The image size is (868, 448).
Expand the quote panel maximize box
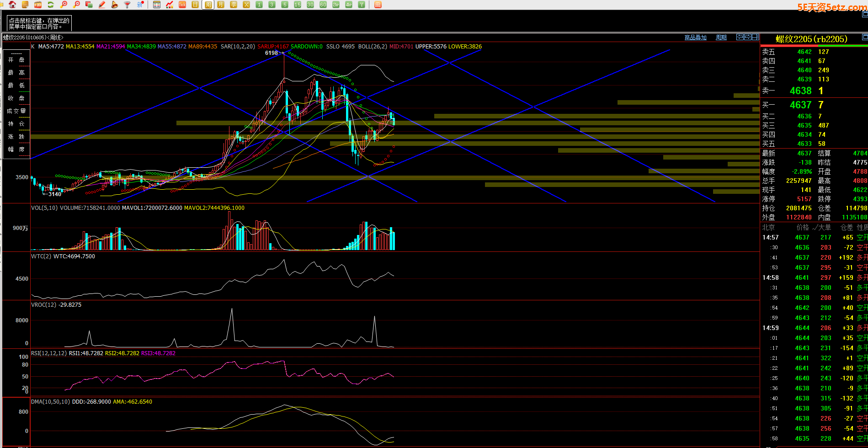pyautogui.click(x=864, y=37)
